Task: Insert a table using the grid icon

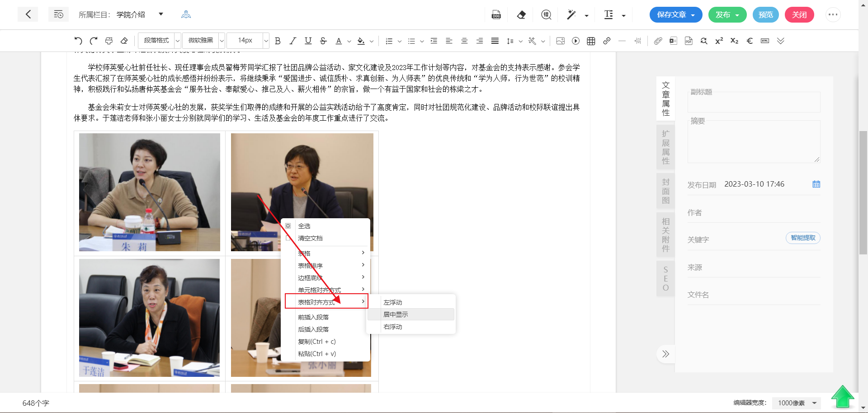Action: [x=591, y=41]
